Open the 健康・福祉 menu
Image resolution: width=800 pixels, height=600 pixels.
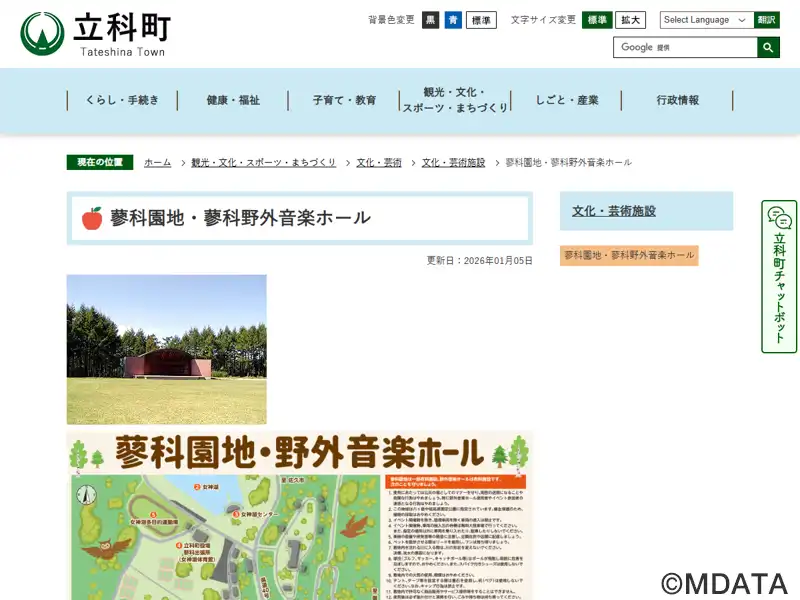point(233,100)
